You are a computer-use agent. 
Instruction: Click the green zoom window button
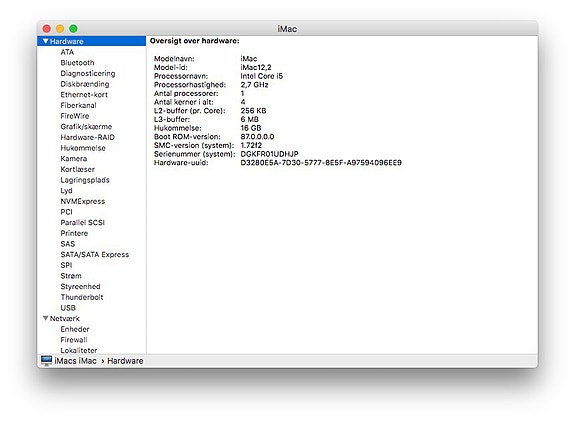(x=73, y=29)
